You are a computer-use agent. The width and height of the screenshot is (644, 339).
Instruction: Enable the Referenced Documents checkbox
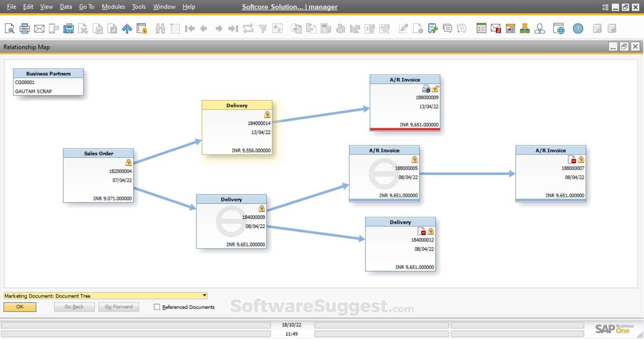tap(157, 307)
